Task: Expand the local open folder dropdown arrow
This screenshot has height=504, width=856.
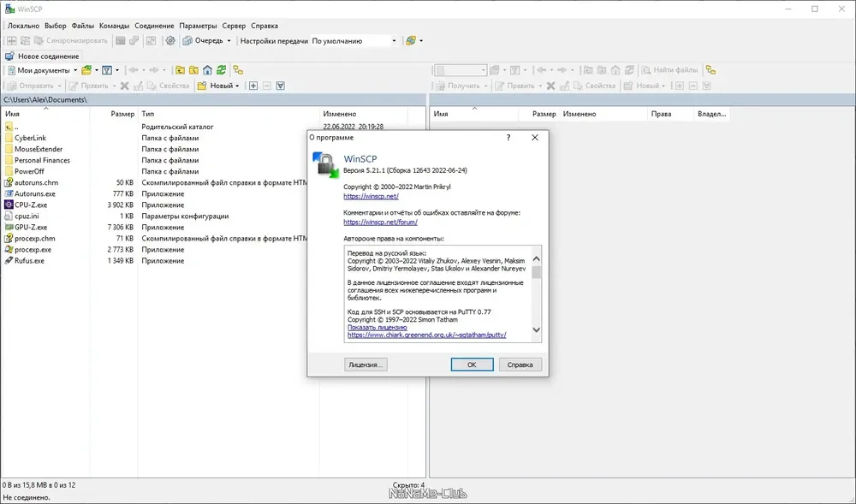Action: [x=97, y=70]
